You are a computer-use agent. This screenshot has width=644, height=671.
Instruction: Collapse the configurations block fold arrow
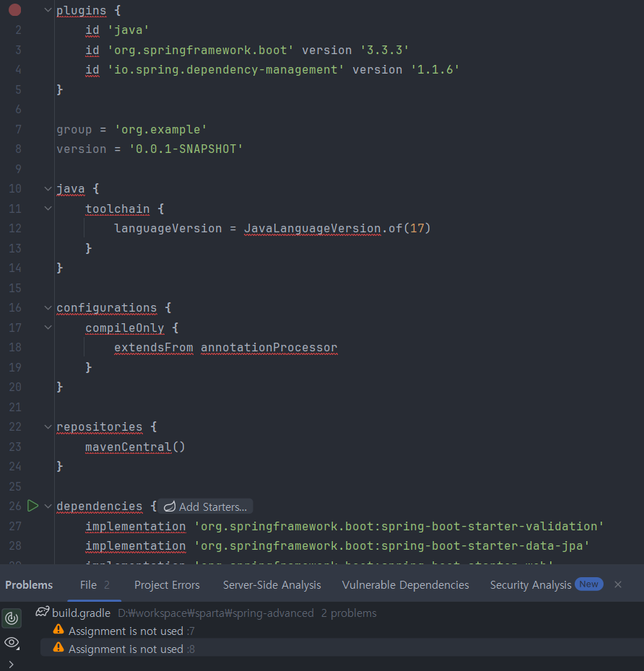48,307
